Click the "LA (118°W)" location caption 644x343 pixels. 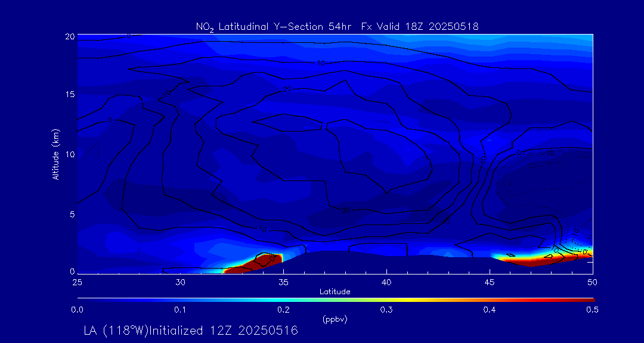click(x=115, y=330)
